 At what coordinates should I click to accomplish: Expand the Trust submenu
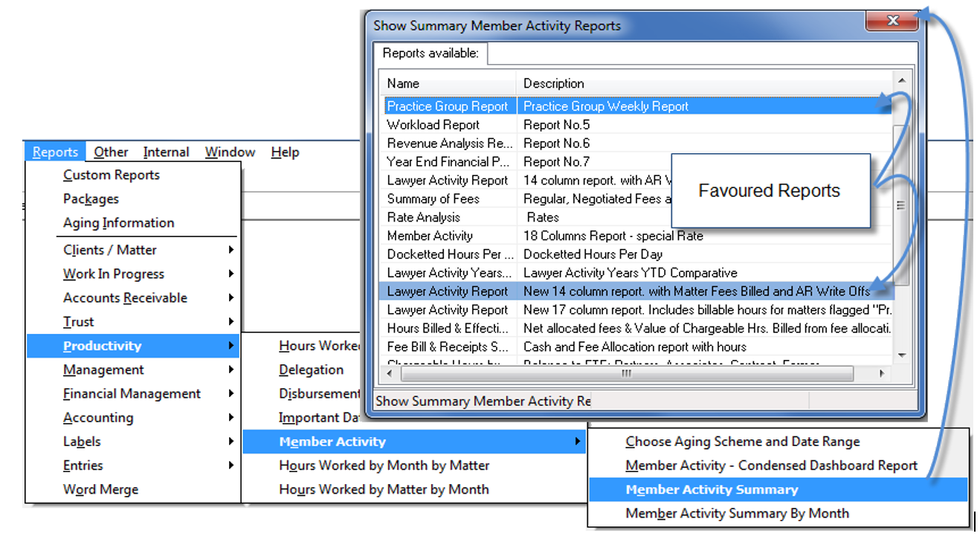[132, 321]
